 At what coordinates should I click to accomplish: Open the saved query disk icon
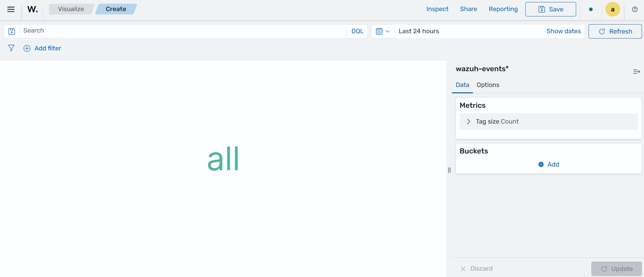click(12, 31)
